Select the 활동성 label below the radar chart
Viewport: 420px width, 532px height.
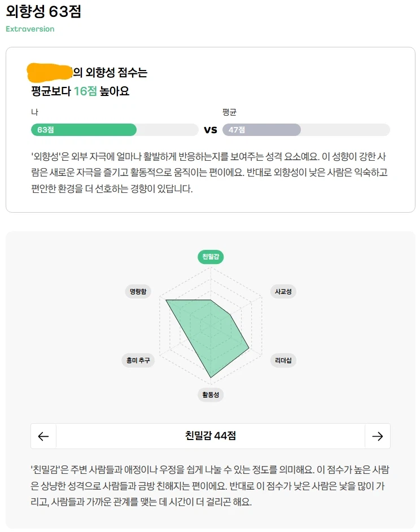tap(210, 395)
